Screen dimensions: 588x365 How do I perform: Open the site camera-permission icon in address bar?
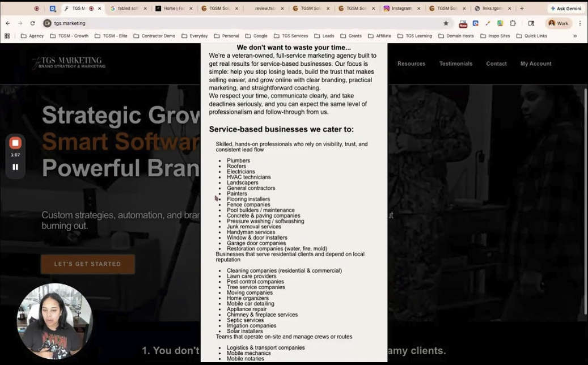(x=47, y=23)
